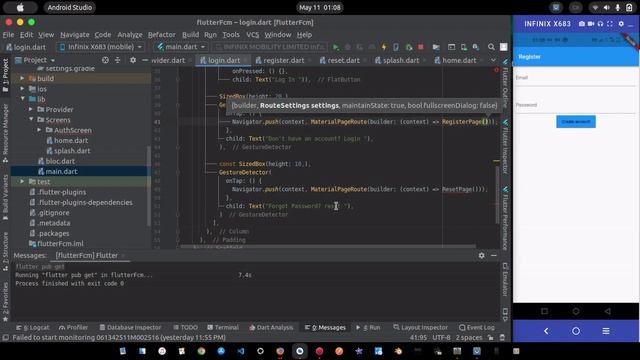Open Search Everywhere magnifier icon

click(491, 47)
